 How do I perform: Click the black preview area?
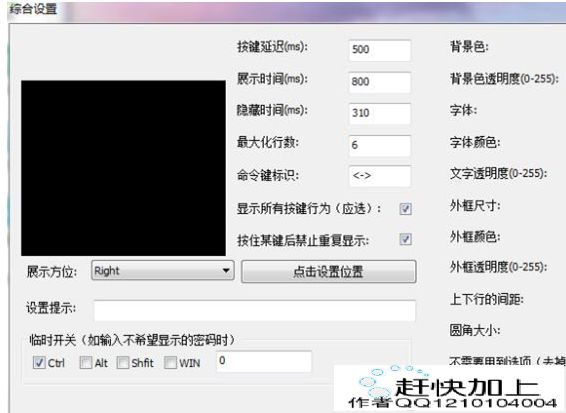123,168
